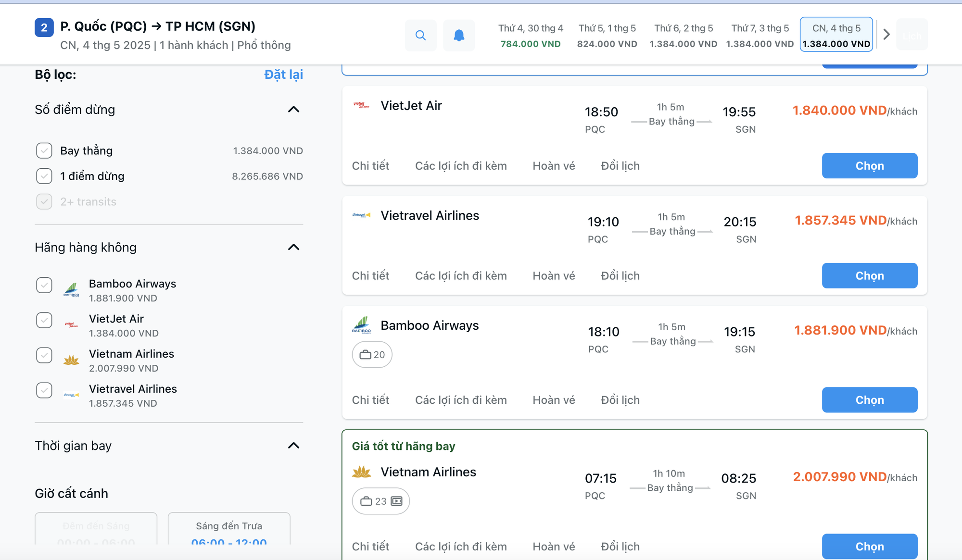Click VietJet Air logo in flight card
The width and height of the screenshot is (962, 560).
point(361,105)
